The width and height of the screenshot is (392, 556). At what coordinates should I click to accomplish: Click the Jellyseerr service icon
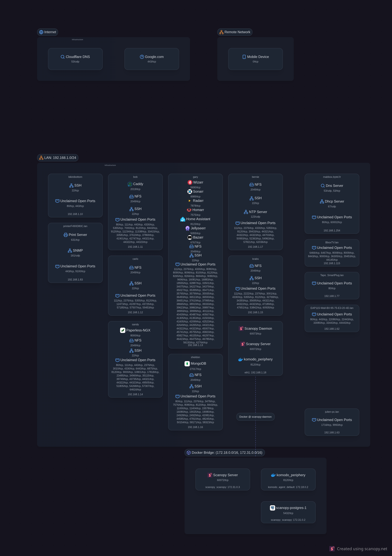(x=187, y=228)
